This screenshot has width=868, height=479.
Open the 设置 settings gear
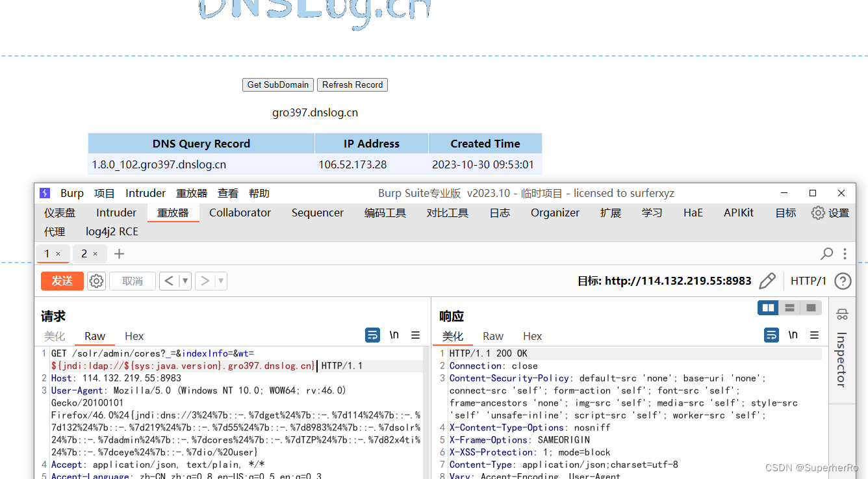pyautogui.click(x=830, y=213)
